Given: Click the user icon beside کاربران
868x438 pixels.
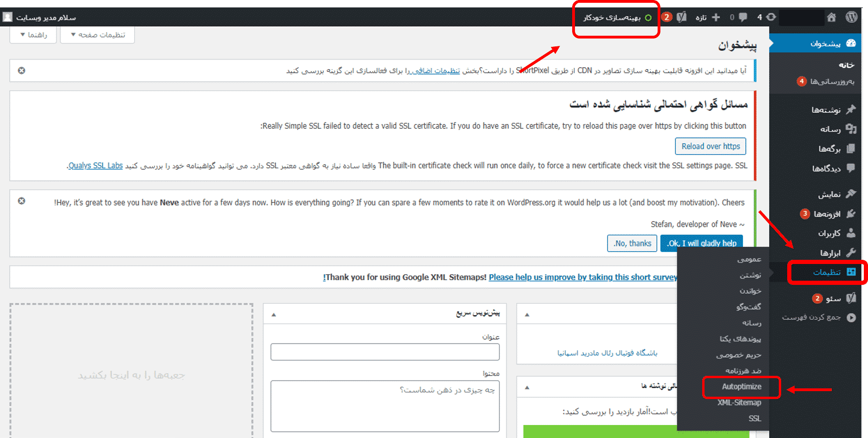Looking at the screenshot, I should coord(851,233).
